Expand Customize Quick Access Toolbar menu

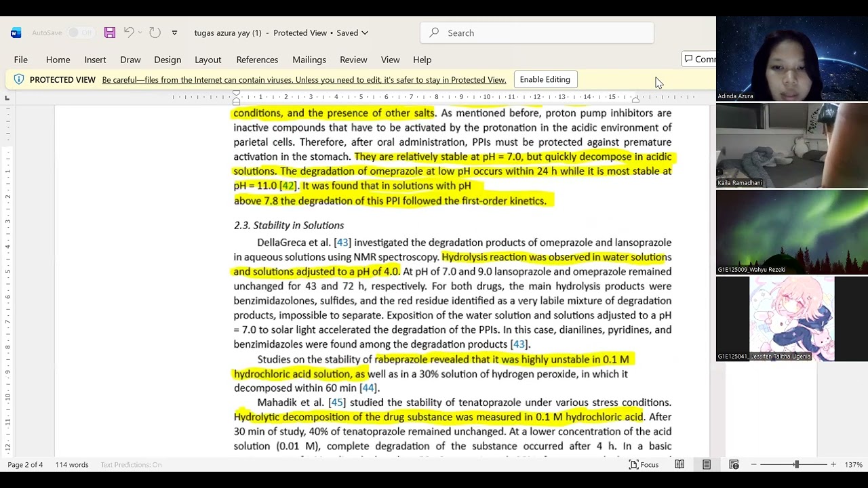coord(174,33)
